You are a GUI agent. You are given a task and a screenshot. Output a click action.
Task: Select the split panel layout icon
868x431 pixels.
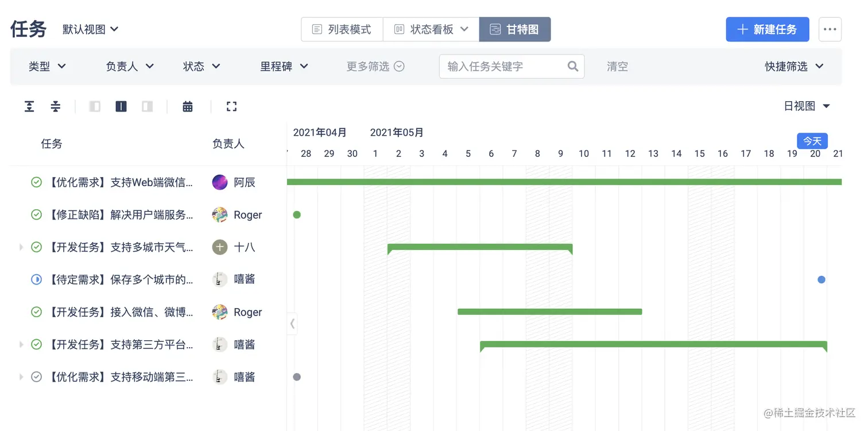[x=121, y=106]
